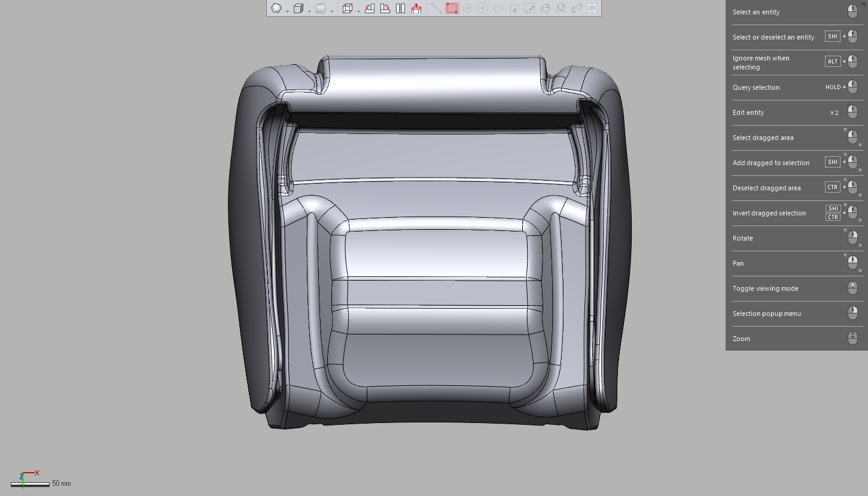
Task: Click the "Select an entity" hint row
Action: pyautogui.click(x=797, y=12)
